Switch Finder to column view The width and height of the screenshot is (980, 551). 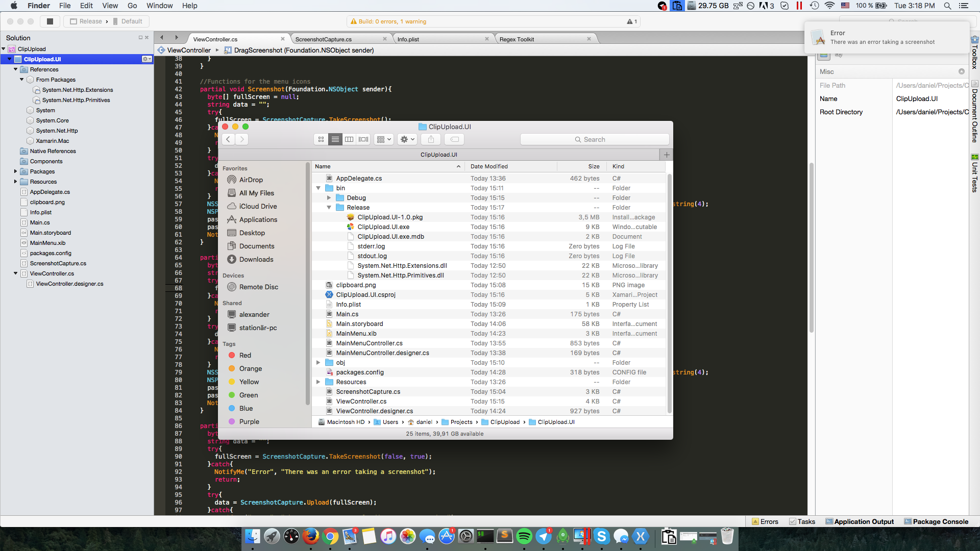[x=349, y=139]
